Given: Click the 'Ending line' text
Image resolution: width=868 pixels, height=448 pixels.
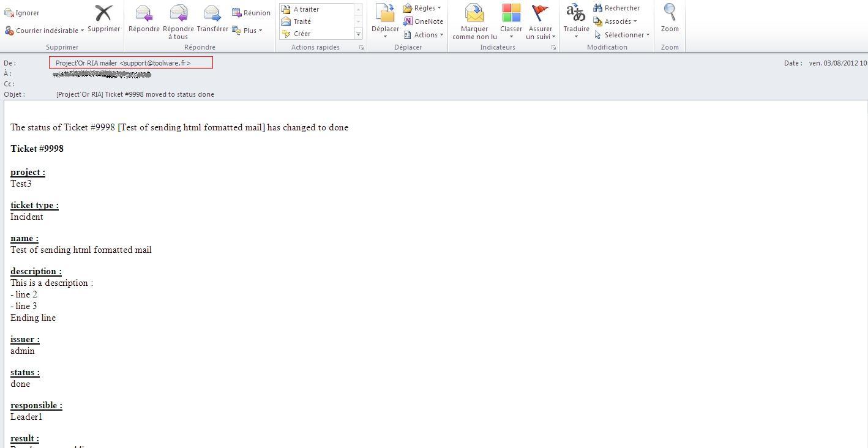Looking at the screenshot, I should 33,318.
